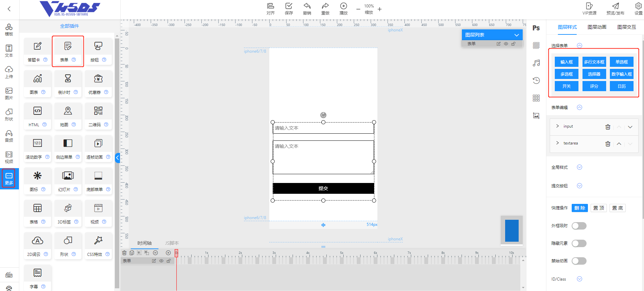
Task: Add the 优惠券 coupon plugin
Action: [98, 84]
